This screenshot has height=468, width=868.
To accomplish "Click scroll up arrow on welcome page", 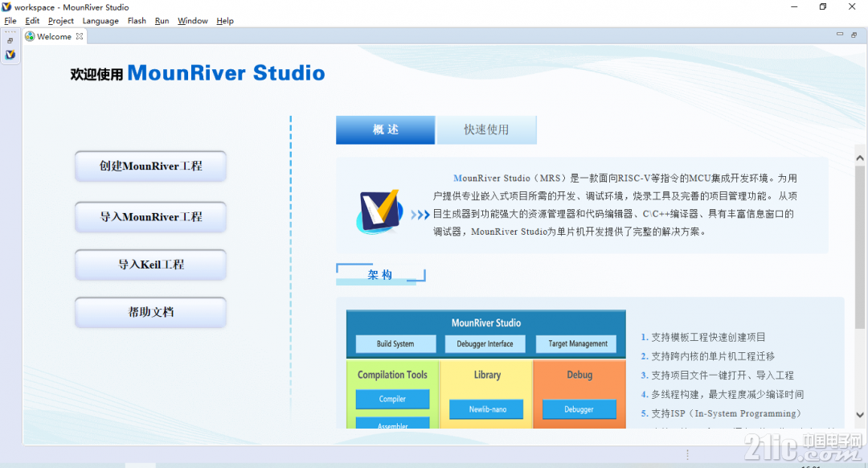I will (x=860, y=158).
